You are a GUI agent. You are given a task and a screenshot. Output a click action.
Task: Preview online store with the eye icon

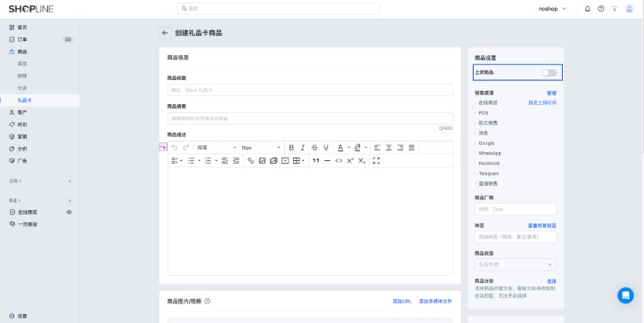point(69,212)
